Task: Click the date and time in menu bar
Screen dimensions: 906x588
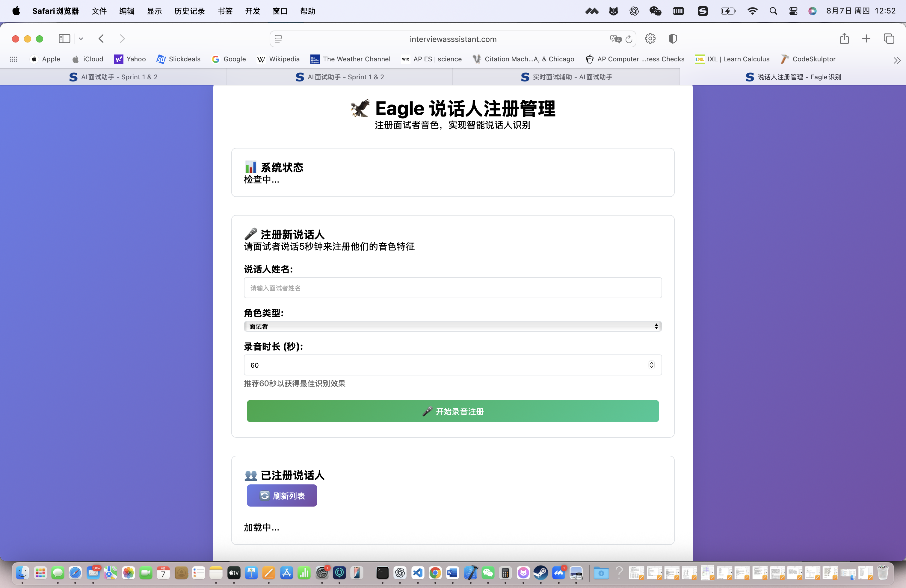Action: click(x=860, y=11)
